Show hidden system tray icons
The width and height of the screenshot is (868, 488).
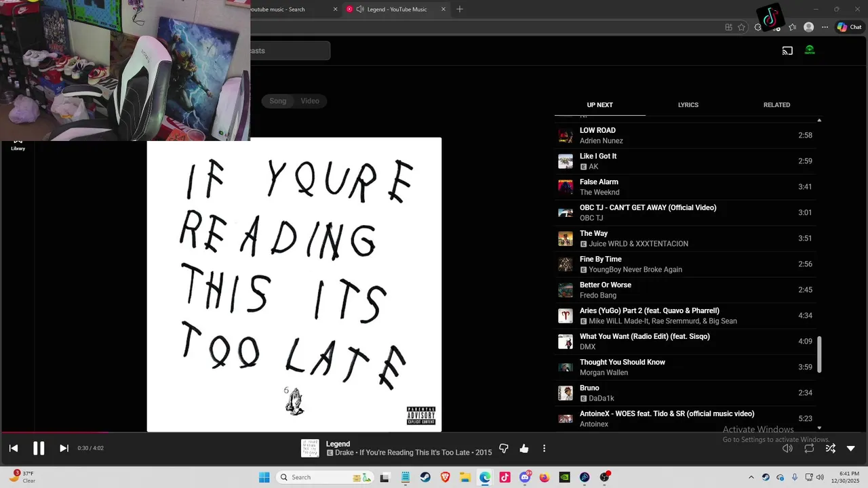[x=751, y=477]
